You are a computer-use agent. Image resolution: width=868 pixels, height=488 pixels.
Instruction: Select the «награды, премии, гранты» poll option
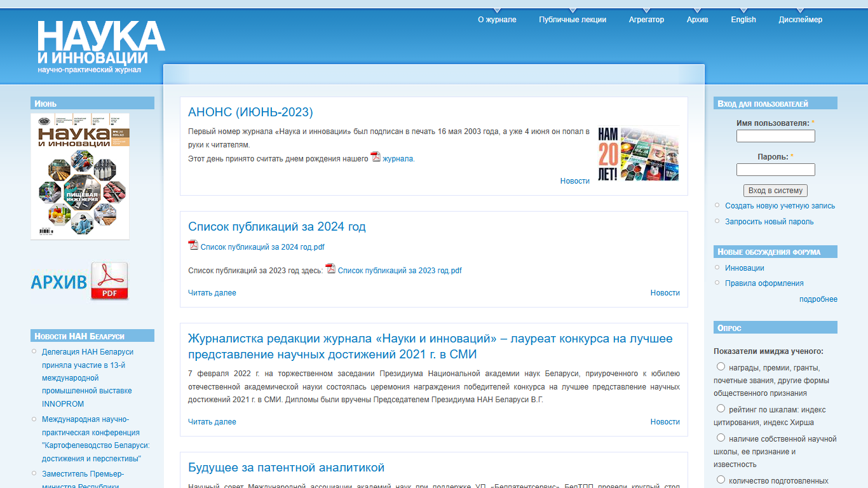click(x=721, y=367)
